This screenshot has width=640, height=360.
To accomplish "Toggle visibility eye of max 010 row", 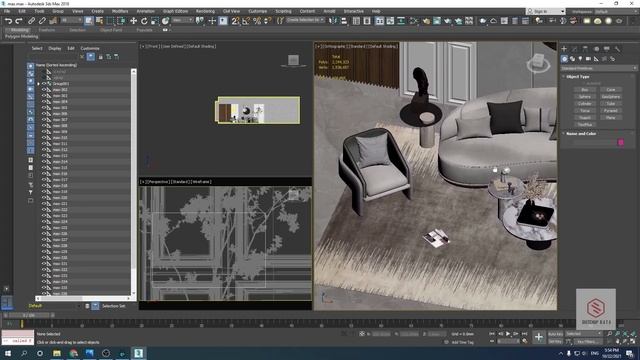I will point(44,138).
